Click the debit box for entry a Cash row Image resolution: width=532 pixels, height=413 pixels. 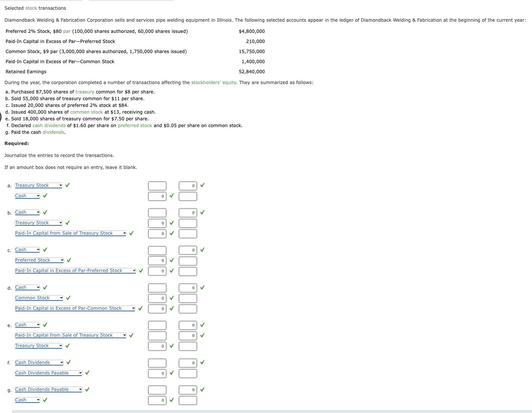pos(157,196)
